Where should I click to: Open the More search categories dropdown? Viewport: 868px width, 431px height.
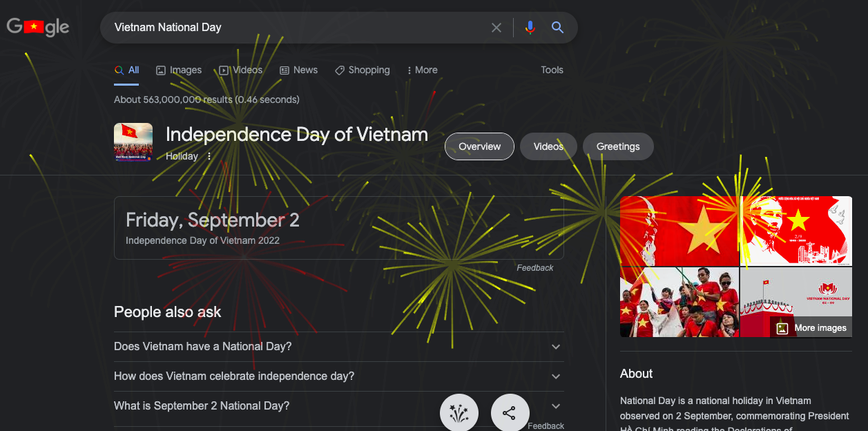click(422, 70)
